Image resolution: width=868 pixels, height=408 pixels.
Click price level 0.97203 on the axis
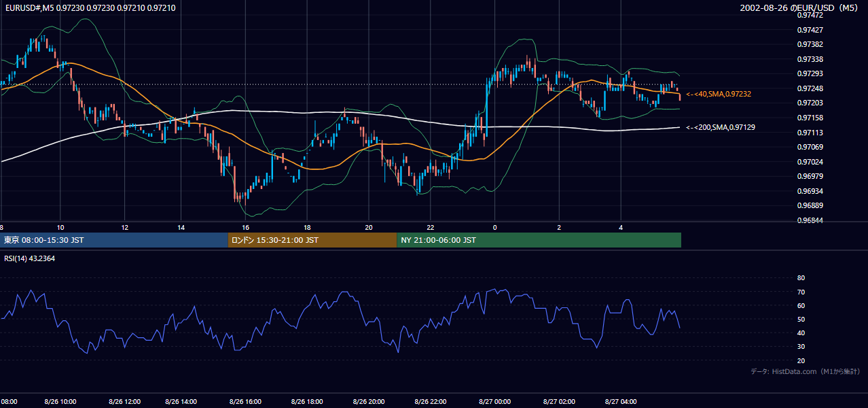point(810,103)
